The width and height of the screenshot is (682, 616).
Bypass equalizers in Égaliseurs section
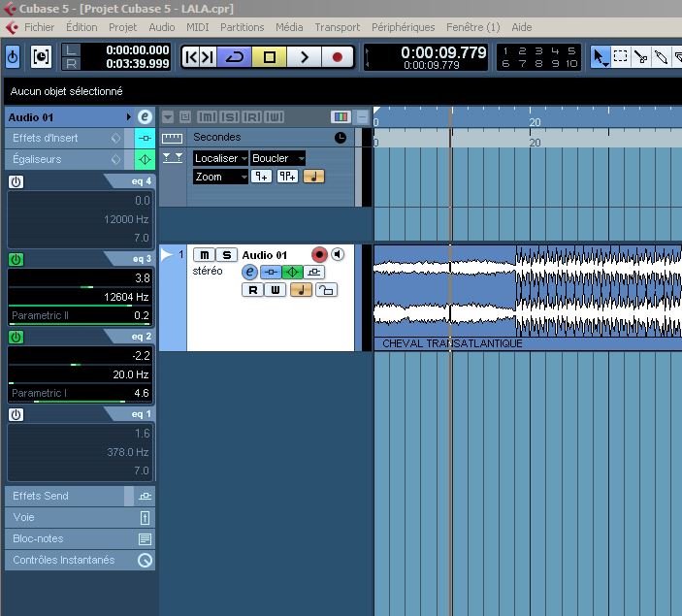[145, 160]
